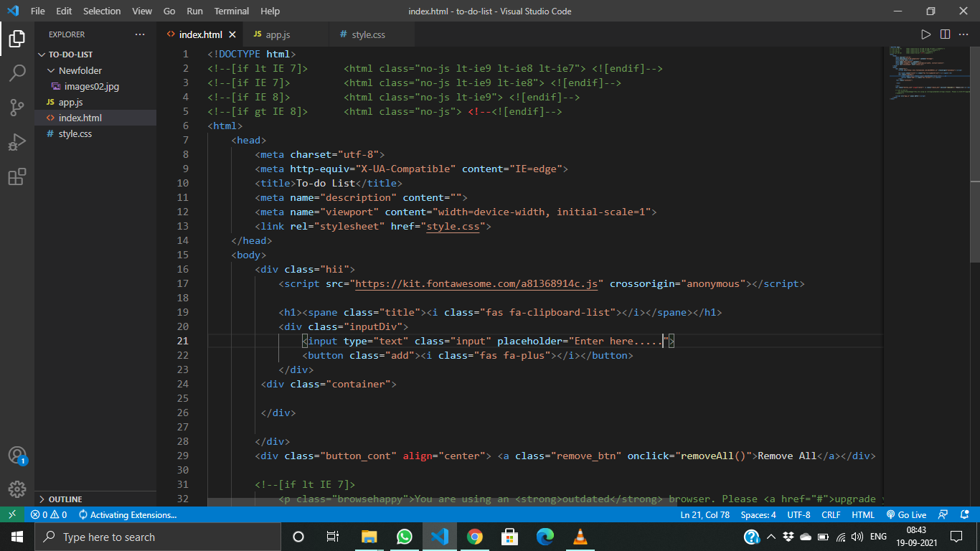Click the Ln 21, Col 78 indicator
980x551 pixels.
(705, 514)
